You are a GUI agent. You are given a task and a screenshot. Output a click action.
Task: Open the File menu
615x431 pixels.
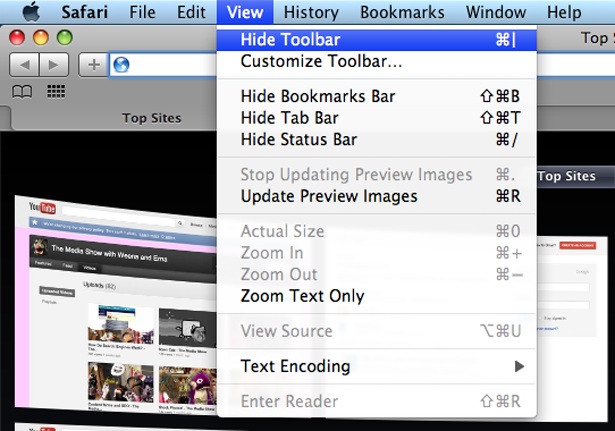pyautogui.click(x=142, y=12)
